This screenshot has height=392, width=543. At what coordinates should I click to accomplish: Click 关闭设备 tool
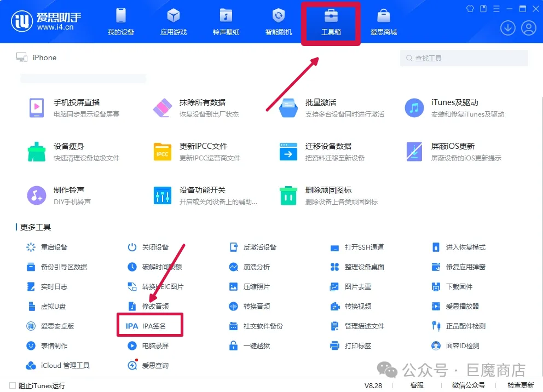[x=148, y=247]
